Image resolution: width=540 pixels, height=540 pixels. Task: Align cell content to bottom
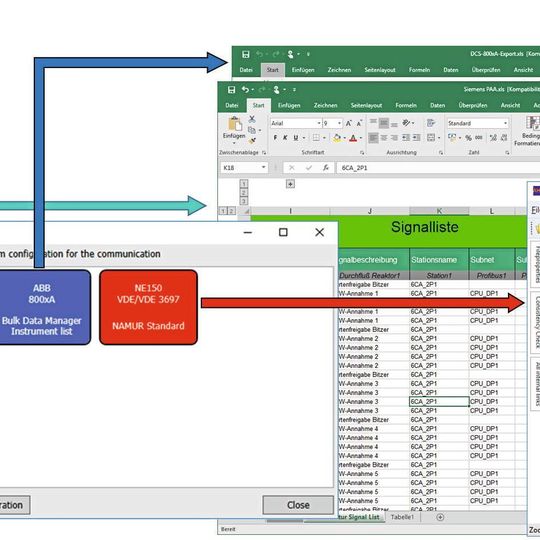394,123
